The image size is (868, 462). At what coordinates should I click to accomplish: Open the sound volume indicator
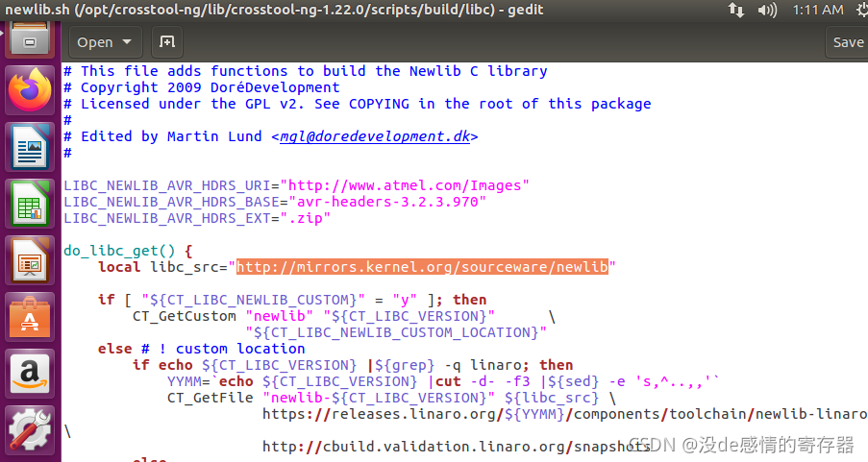click(x=767, y=10)
